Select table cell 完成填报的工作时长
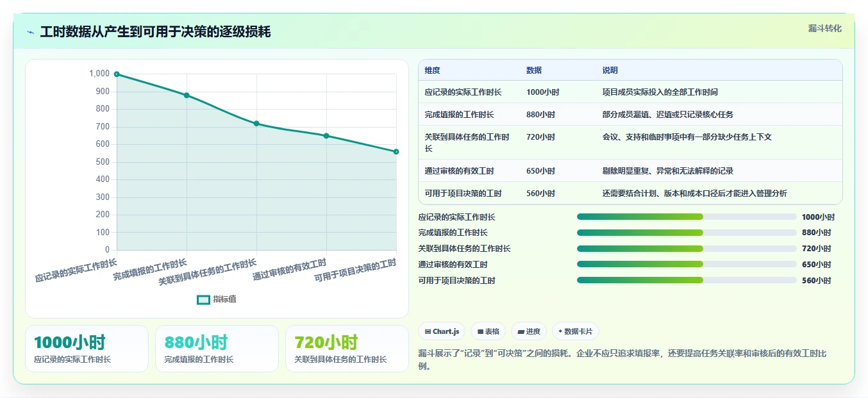Image resolution: width=868 pixels, height=398 pixels. coord(459,115)
